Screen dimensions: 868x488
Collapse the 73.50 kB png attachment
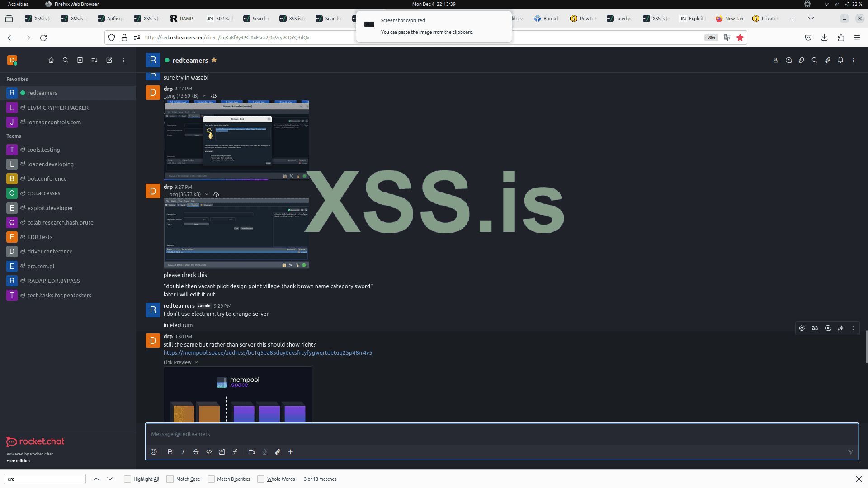[x=204, y=96]
